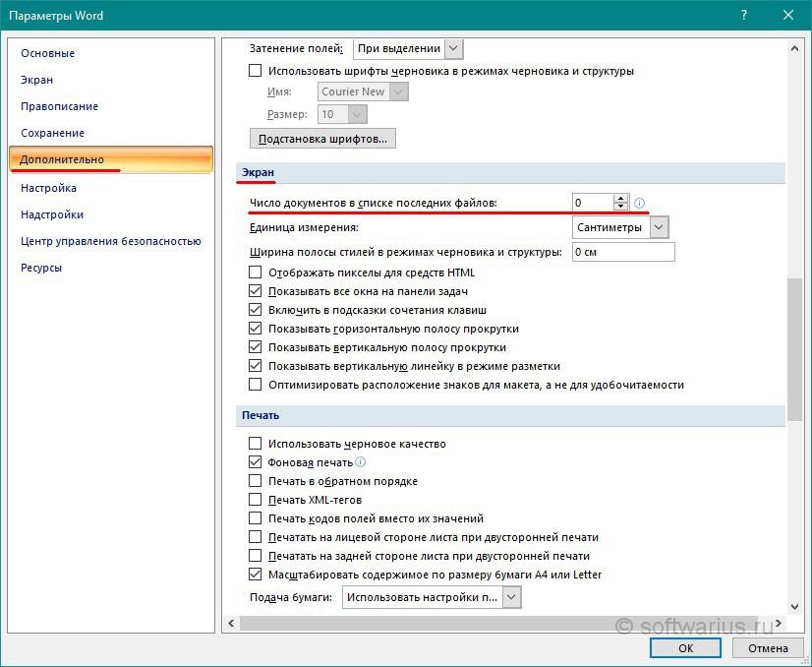Viewport: 812px width, 667px height.
Task: Click vertical scrollbar up arrow
Action: [x=794, y=49]
